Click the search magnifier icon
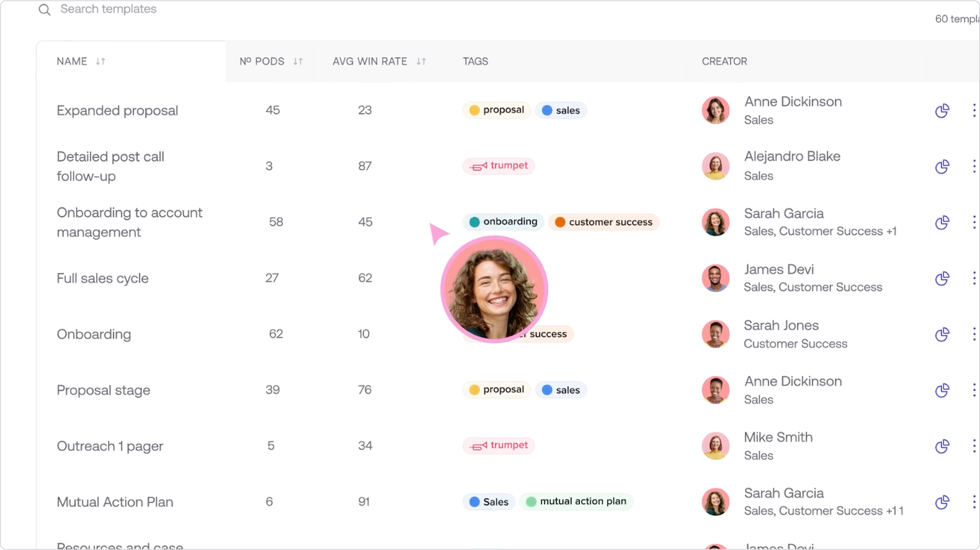This screenshot has width=980, height=550. (44, 10)
